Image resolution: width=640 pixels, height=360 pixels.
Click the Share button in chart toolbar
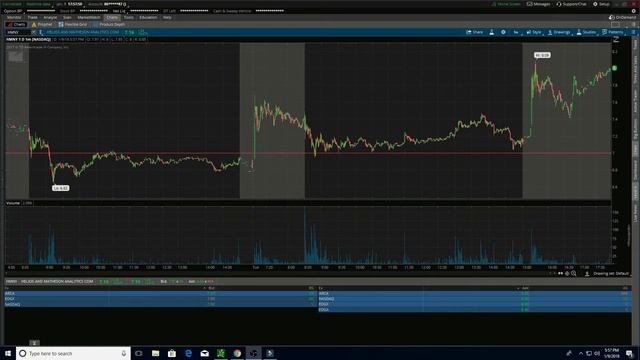pyautogui.click(x=475, y=32)
